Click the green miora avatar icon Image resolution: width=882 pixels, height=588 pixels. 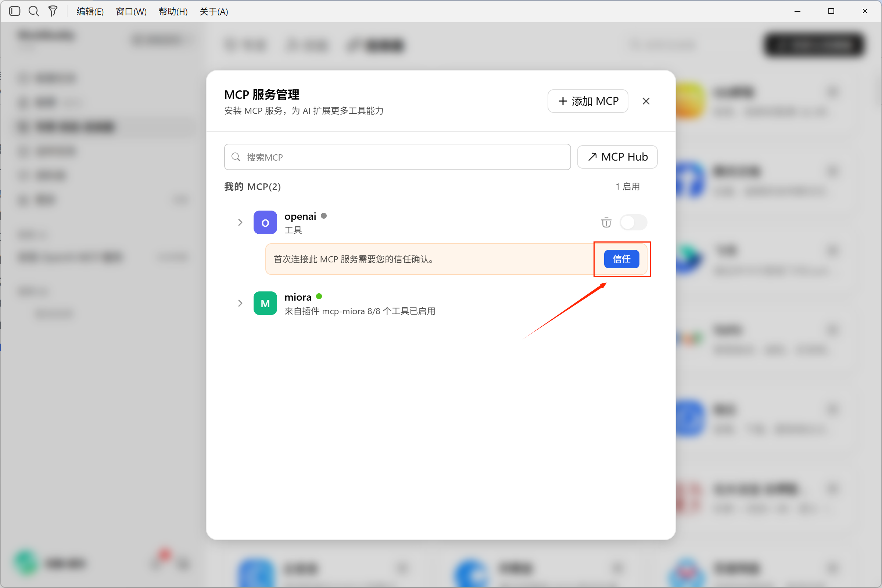point(265,303)
